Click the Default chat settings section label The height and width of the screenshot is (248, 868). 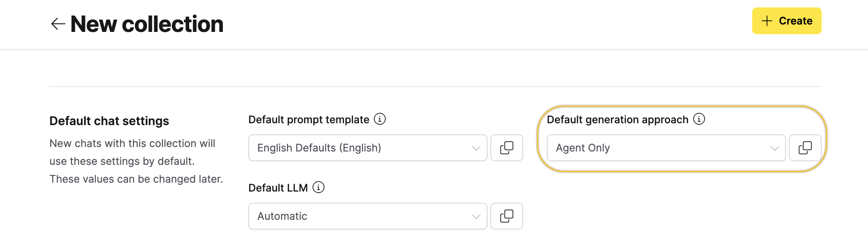[x=110, y=121]
